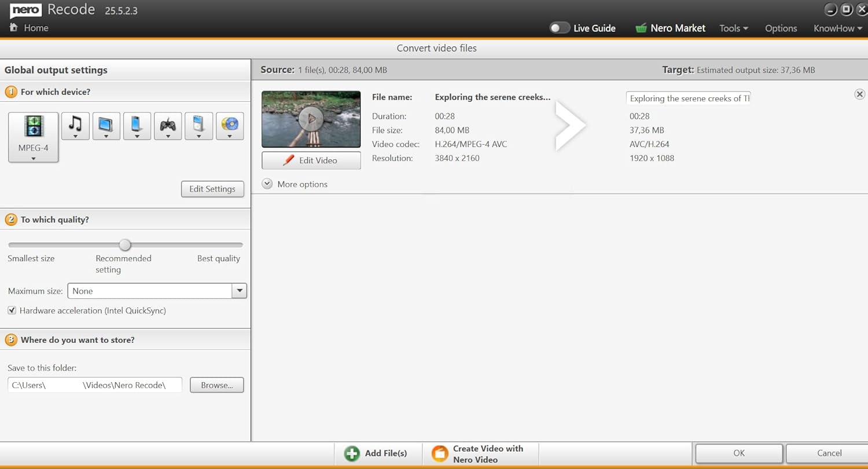Screen dimensions: 868x469
Task: Click Browse to pick the save folder
Action: [217, 385]
